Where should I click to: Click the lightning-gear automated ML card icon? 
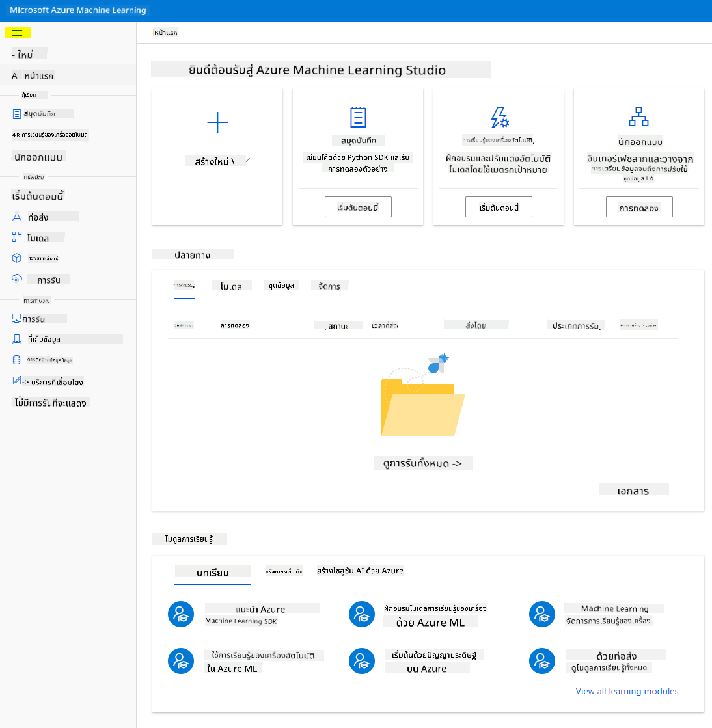tap(500, 117)
